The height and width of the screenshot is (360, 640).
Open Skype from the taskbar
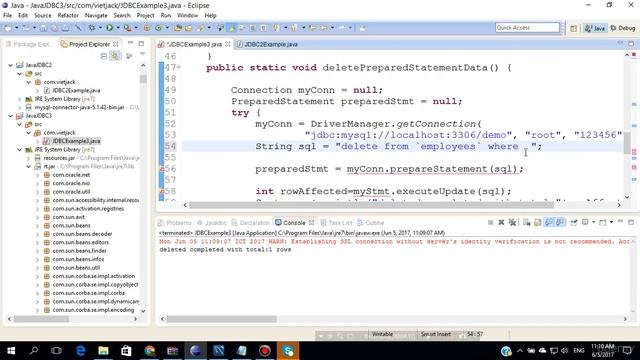coord(288,351)
